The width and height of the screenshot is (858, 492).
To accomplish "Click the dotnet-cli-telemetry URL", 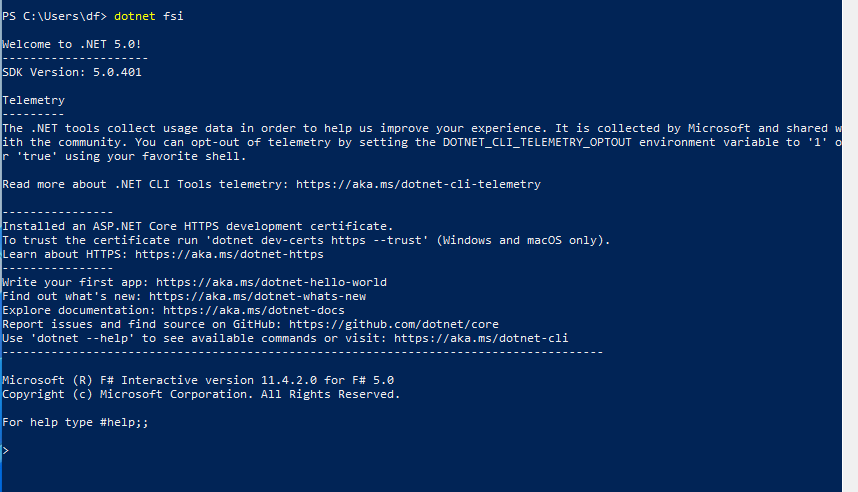I will click(x=418, y=184).
